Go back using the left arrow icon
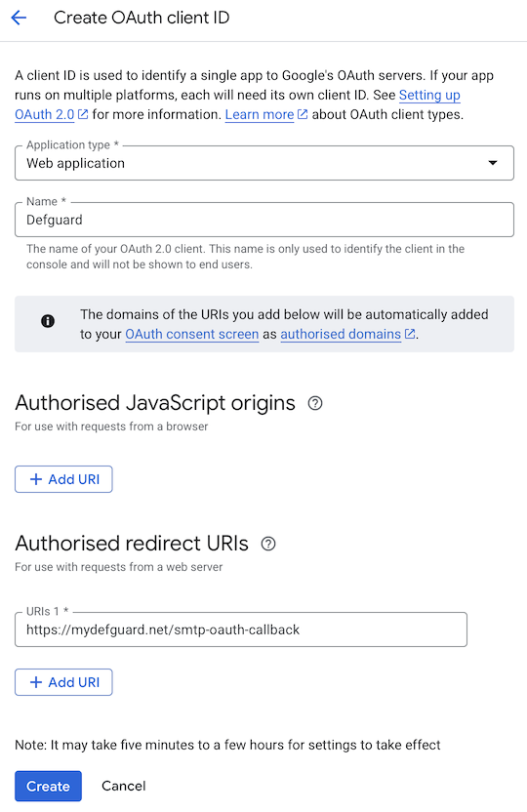527x812 pixels. (x=19, y=18)
